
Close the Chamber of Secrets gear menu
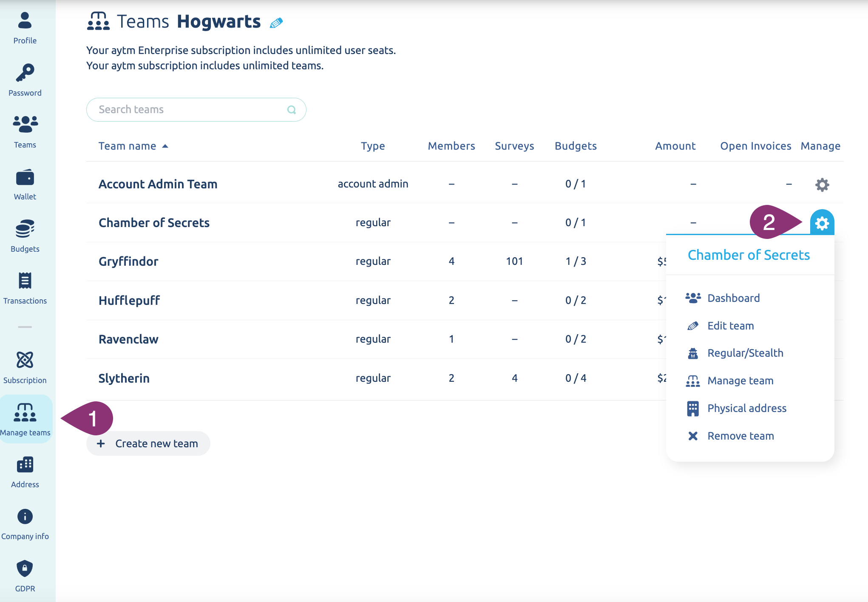click(822, 222)
